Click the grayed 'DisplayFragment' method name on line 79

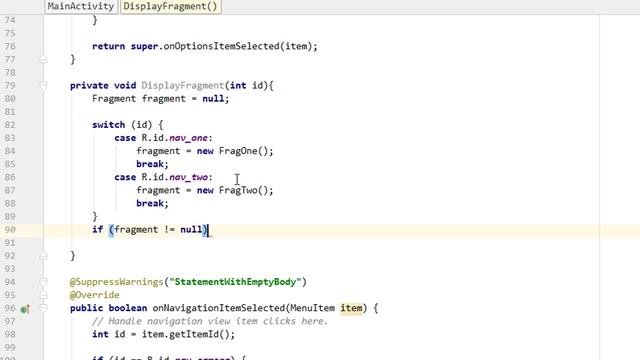182,85
